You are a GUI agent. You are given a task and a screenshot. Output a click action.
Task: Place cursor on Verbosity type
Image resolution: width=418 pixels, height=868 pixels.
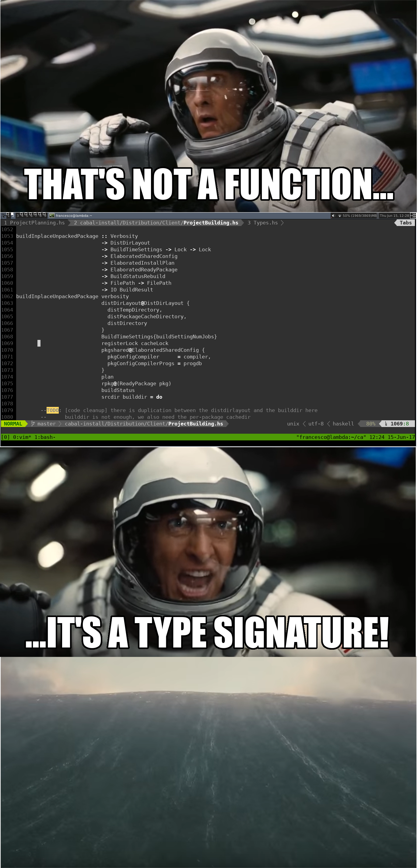pyautogui.click(x=124, y=236)
